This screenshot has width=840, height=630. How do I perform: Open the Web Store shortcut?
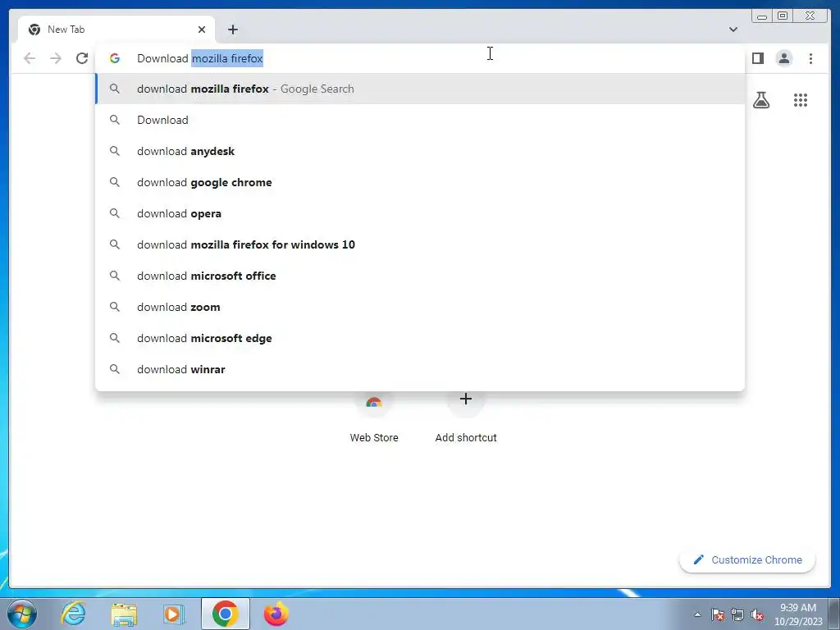pyautogui.click(x=374, y=418)
